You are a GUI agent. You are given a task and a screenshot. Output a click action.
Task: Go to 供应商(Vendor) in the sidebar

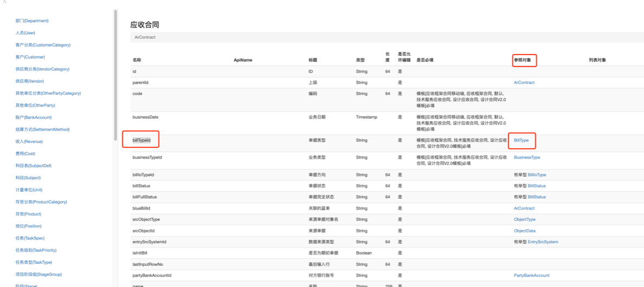(x=30, y=81)
